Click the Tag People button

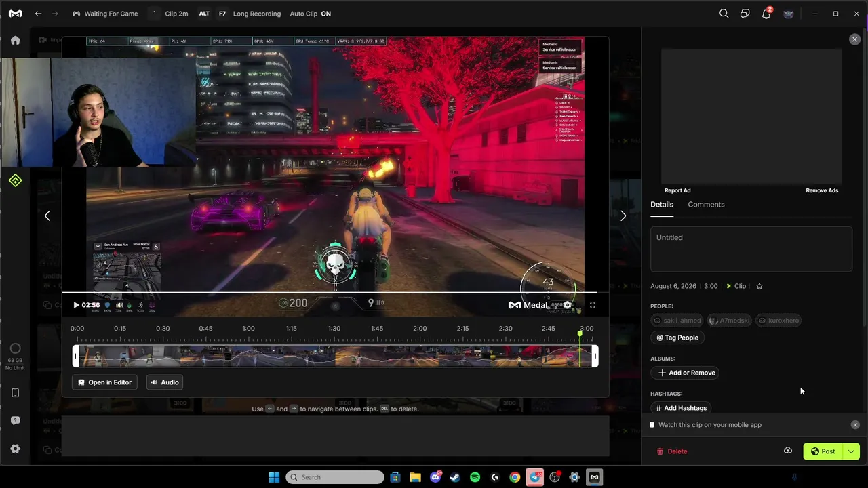pos(677,338)
